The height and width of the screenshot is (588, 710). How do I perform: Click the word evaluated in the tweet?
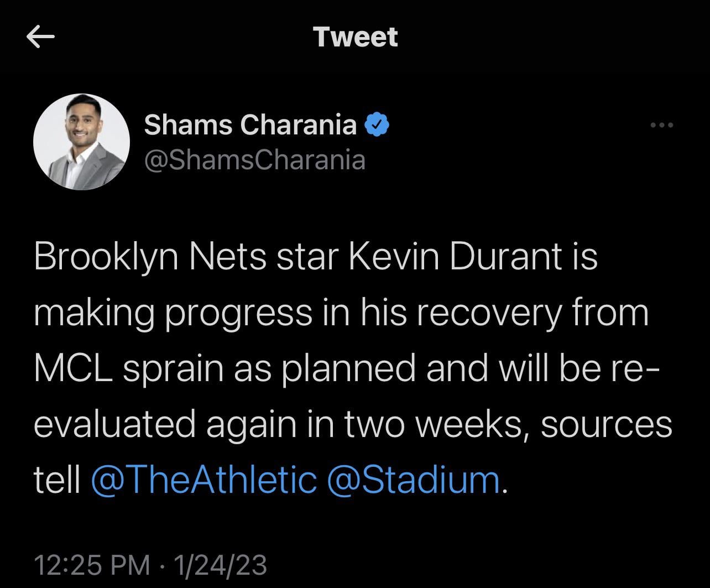coord(115,424)
